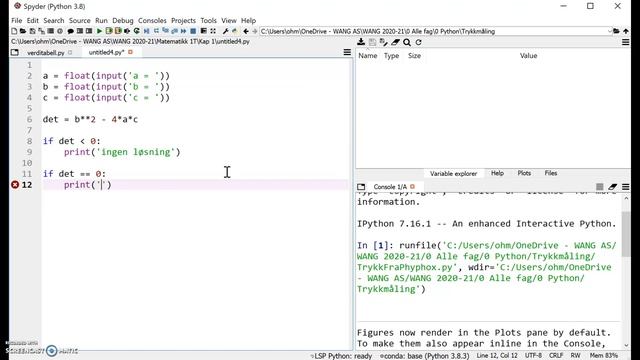Screen dimensions: 640x360
Task: Re-run last script icon
Action: point(137,31)
